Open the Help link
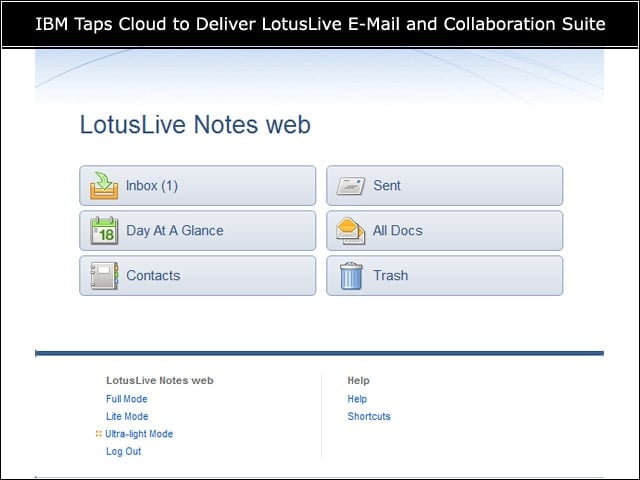 coord(357,399)
